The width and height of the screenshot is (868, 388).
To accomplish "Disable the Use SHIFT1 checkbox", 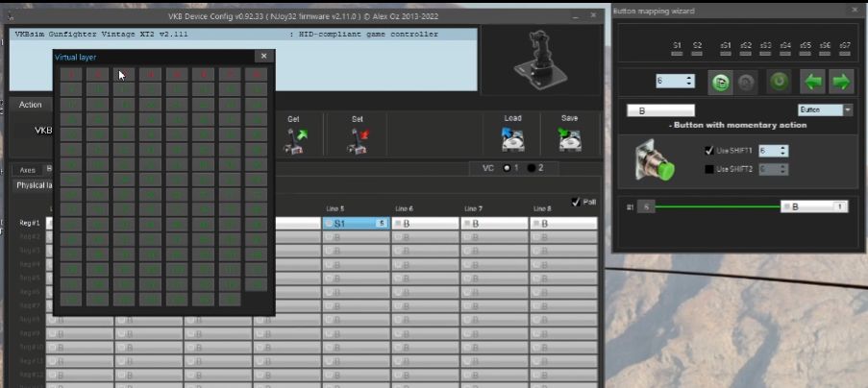I will 709,151.
